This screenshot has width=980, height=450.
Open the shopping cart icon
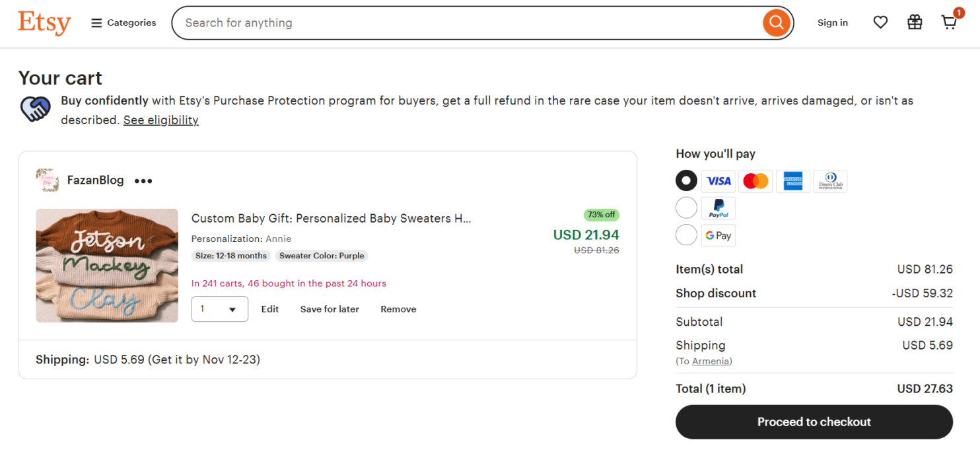pyautogui.click(x=949, y=22)
